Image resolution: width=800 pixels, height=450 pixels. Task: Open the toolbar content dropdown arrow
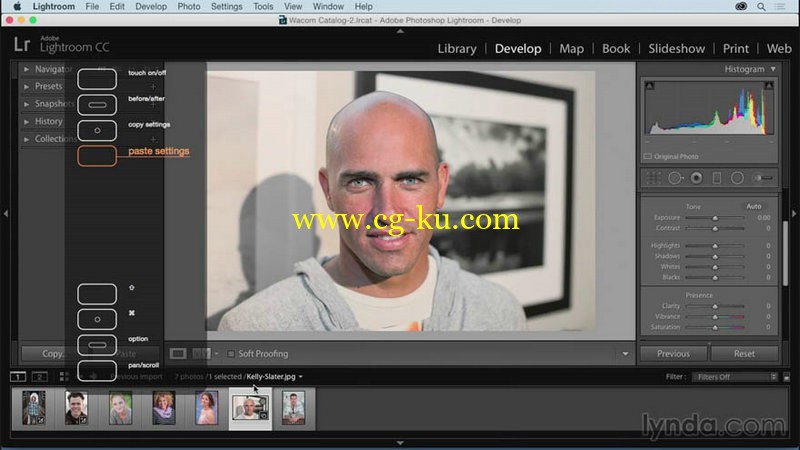click(x=625, y=354)
